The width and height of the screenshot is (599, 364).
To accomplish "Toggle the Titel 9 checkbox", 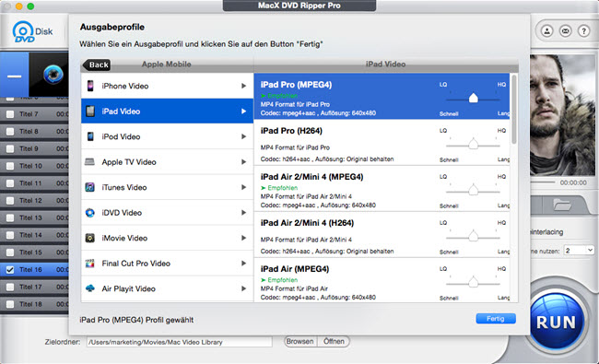I will [x=10, y=148].
